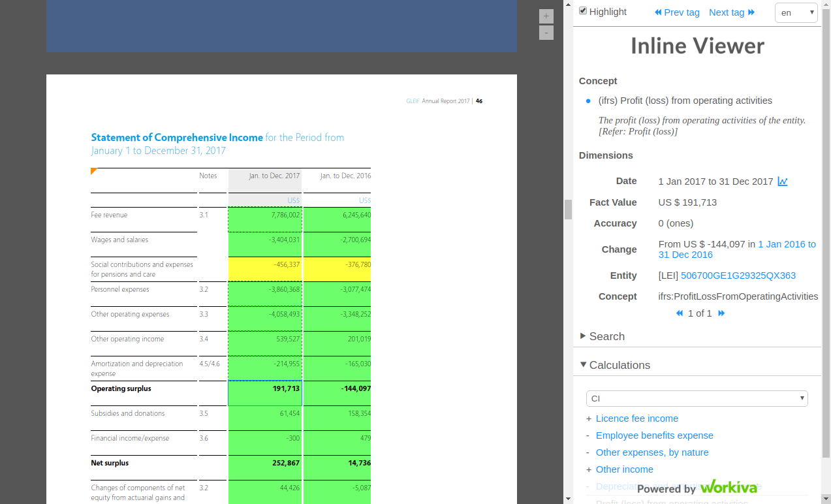This screenshot has height=504, width=831.
Task: Select Amortization and depreciation 2016 value -165,030
Action: point(337,369)
